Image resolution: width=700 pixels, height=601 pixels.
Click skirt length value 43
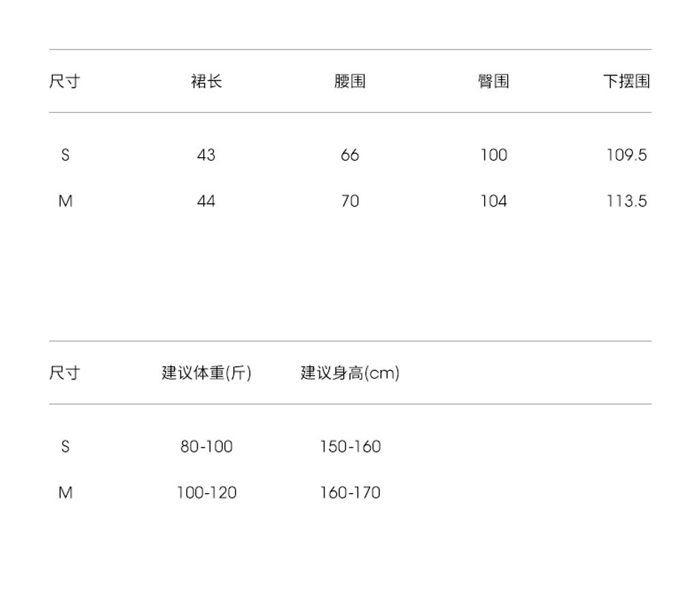206,155
